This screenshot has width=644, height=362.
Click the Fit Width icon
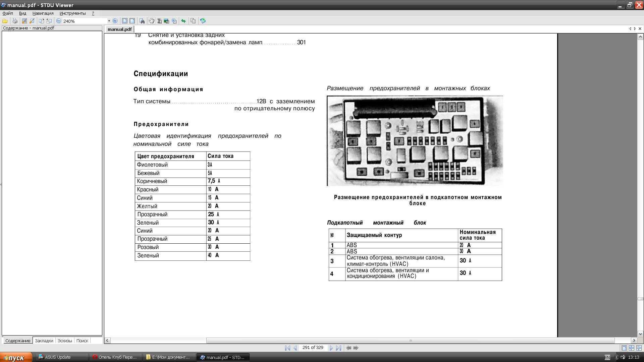[x=132, y=21]
